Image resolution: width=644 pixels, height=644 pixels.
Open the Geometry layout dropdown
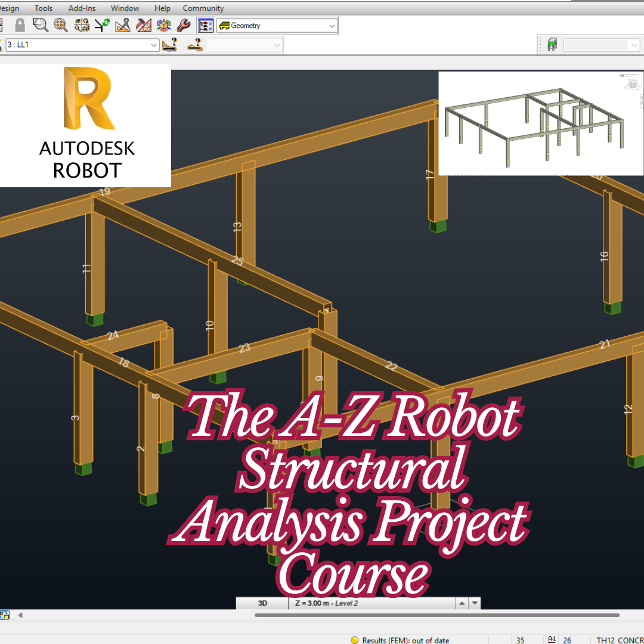pos(331,25)
